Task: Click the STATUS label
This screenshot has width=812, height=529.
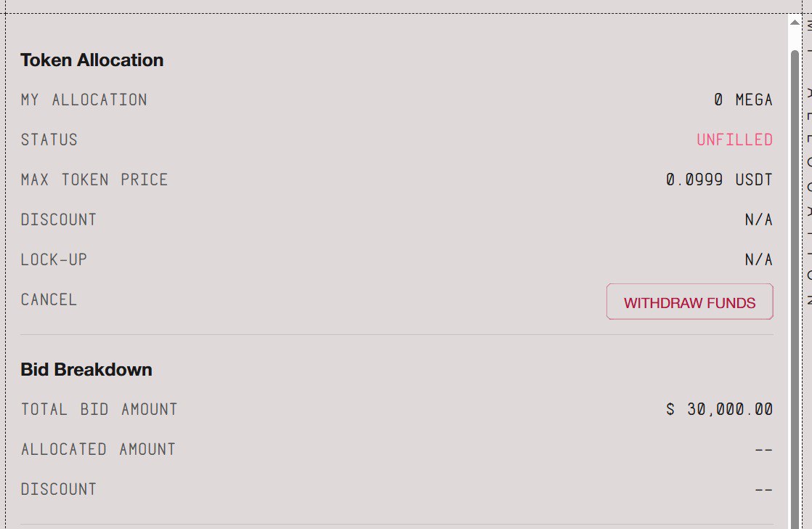Action: click(x=49, y=140)
